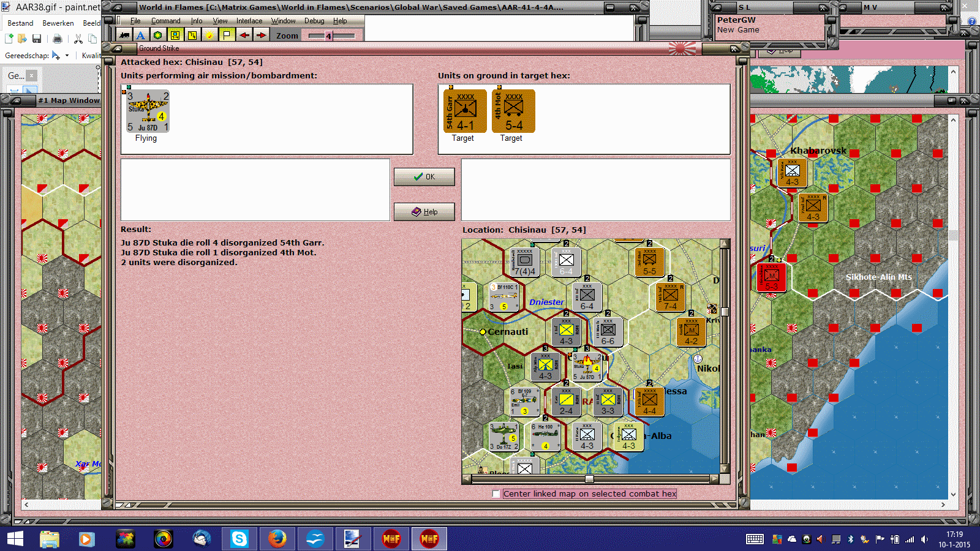Click the tank unit toolbar icon
The image size is (980, 551).
click(x=124, y=36)
